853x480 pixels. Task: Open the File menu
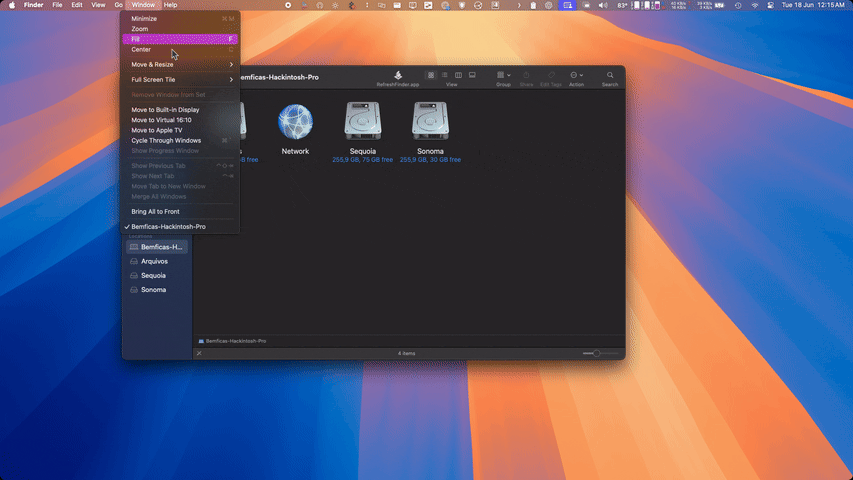(x=57, y=5)
